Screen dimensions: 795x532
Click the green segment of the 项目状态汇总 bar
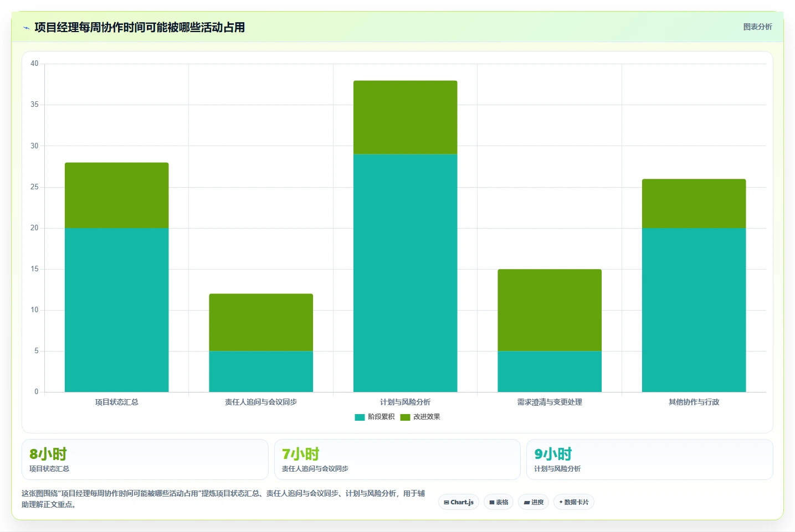(x=117, y=195)
